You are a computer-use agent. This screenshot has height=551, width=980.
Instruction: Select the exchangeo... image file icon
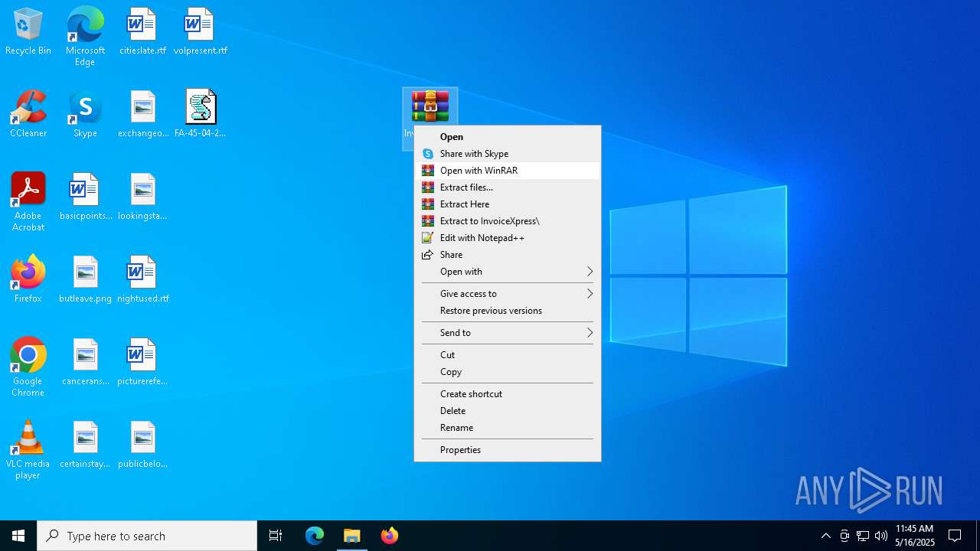pyautogui.click(x=143, y=115)
